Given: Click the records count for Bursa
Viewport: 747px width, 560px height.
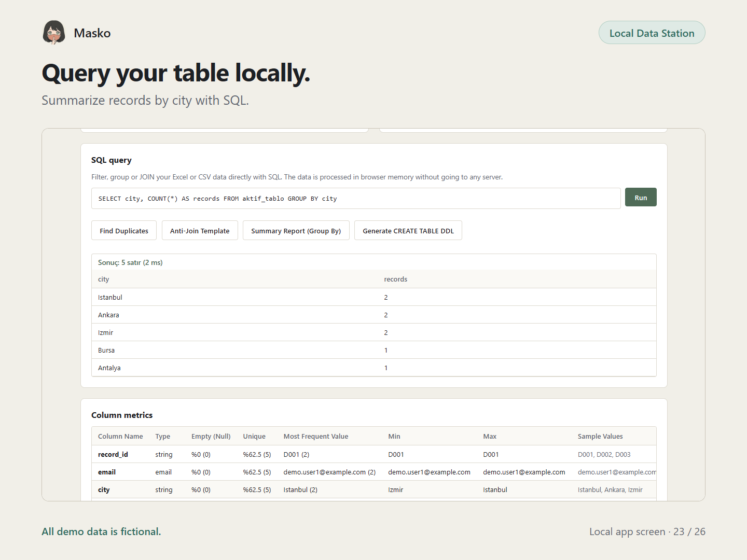Looking at the screenshot, I should click(x=386, y=350).
